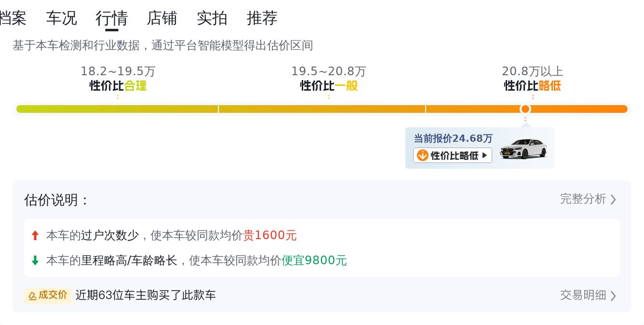This screenshot has height=325, width=644.
Task: Click the 贵1600元 price difference text
Action: point(270,235)
